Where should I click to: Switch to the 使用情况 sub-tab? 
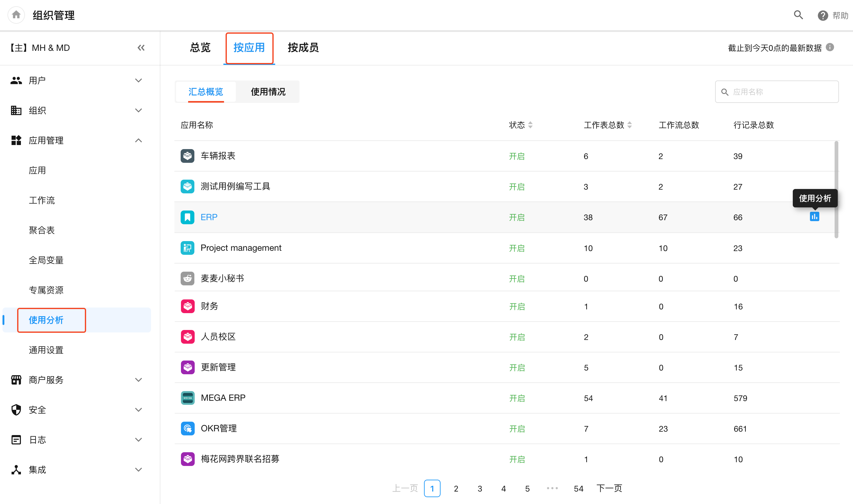point(268,92)
